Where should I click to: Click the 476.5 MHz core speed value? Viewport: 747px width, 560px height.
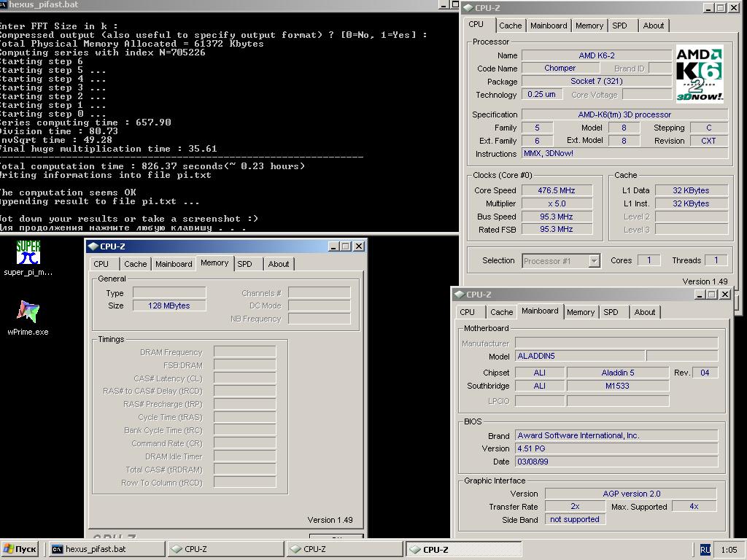(x=557, y=190)
